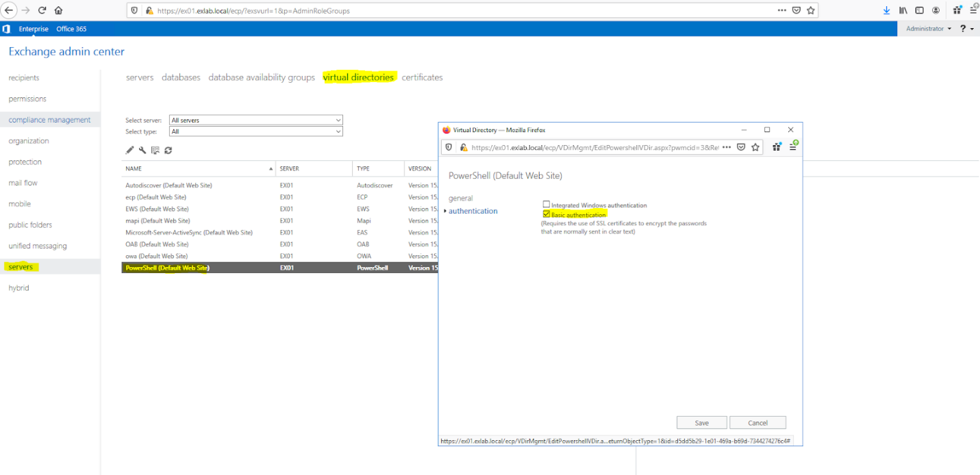
Task: Click the wrench icon to manage virtual directory
Action: 142,150
